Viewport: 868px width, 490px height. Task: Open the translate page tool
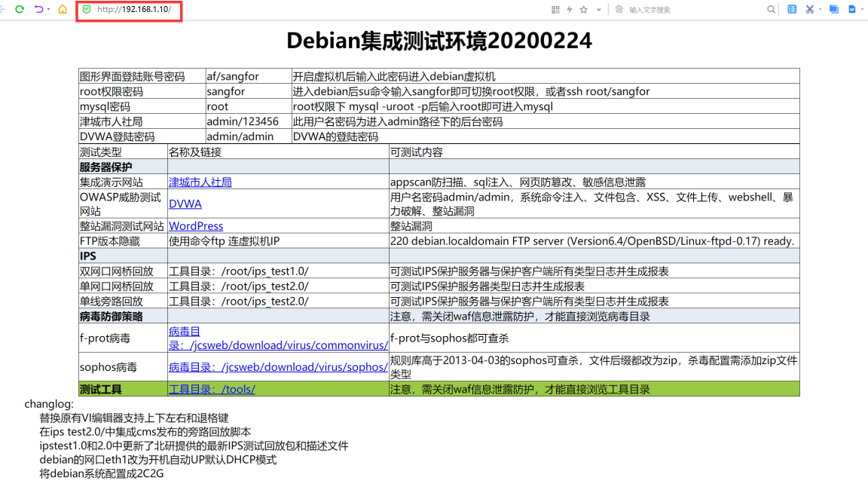pyautogui.click(x=792, y=10)
